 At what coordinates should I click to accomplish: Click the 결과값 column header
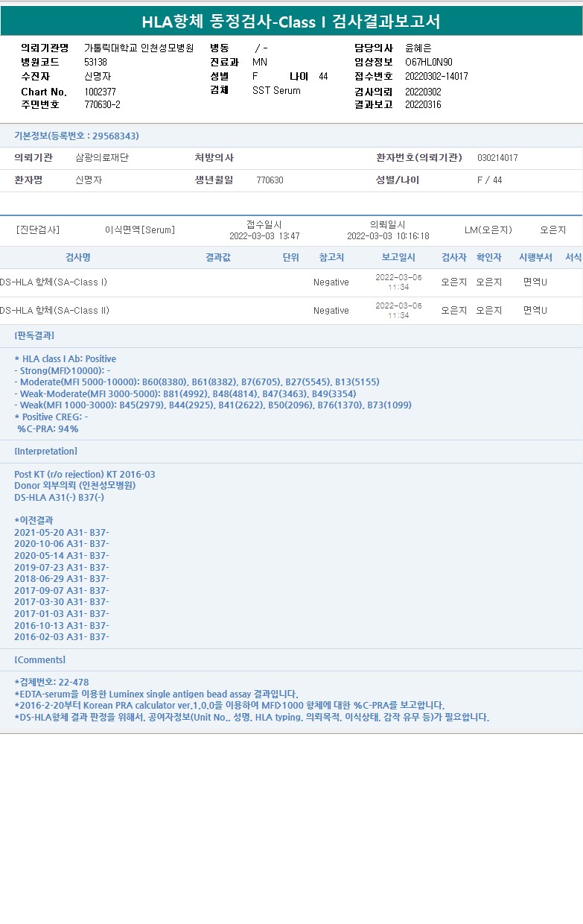218,257
